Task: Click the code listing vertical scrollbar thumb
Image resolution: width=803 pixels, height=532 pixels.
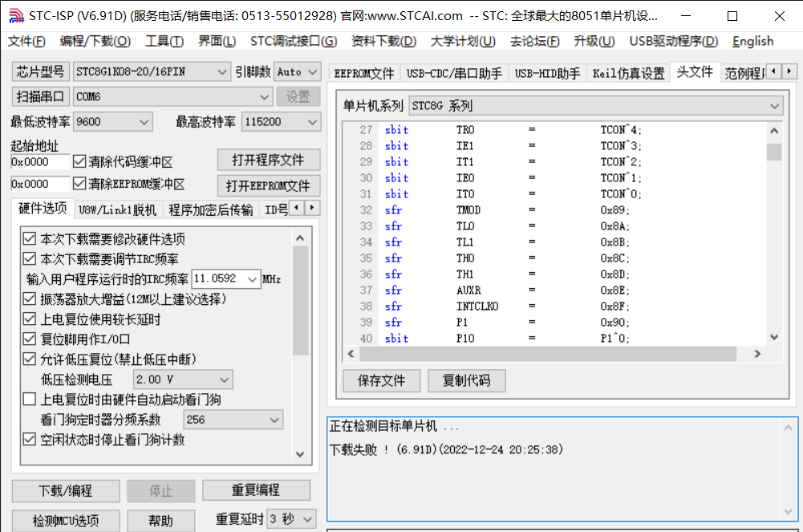Action: click(x=773, y=152)
